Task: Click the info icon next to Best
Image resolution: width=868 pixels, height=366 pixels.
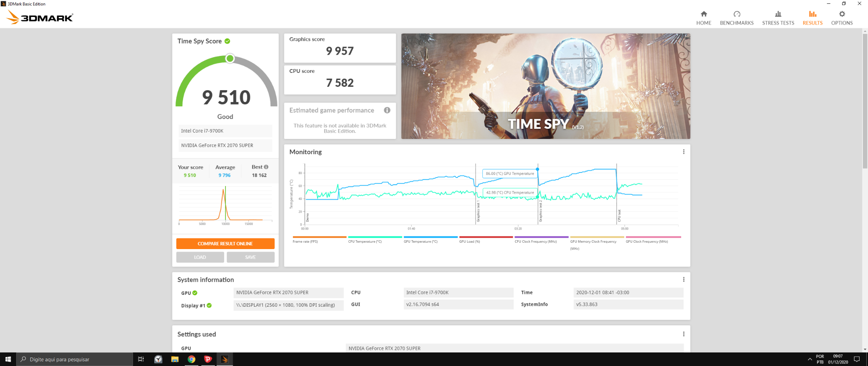Action: 266,167
